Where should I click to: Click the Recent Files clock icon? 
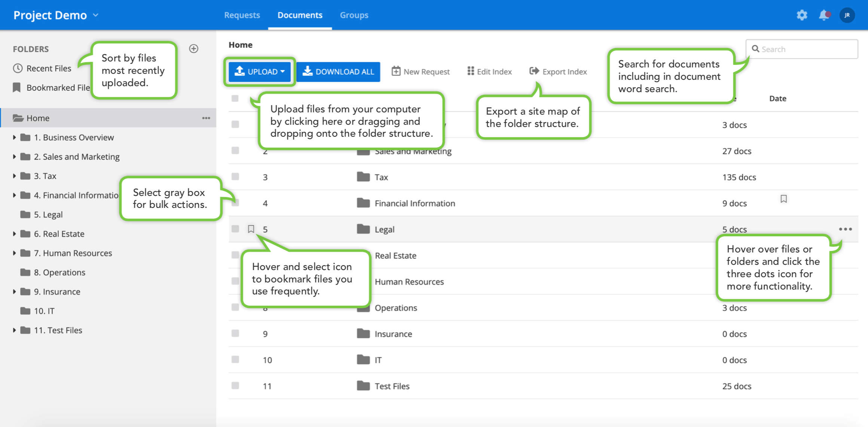click(18, 68)
